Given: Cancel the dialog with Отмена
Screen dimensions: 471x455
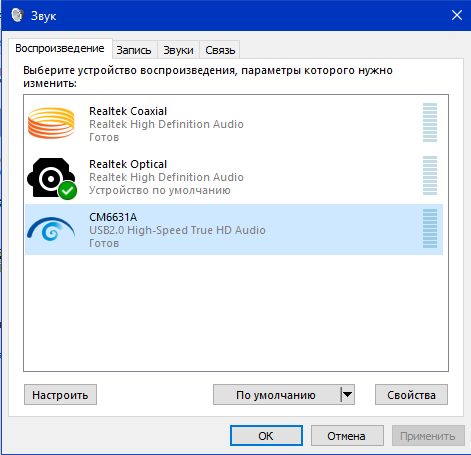Looking at the screenshot, I should 347,436.
